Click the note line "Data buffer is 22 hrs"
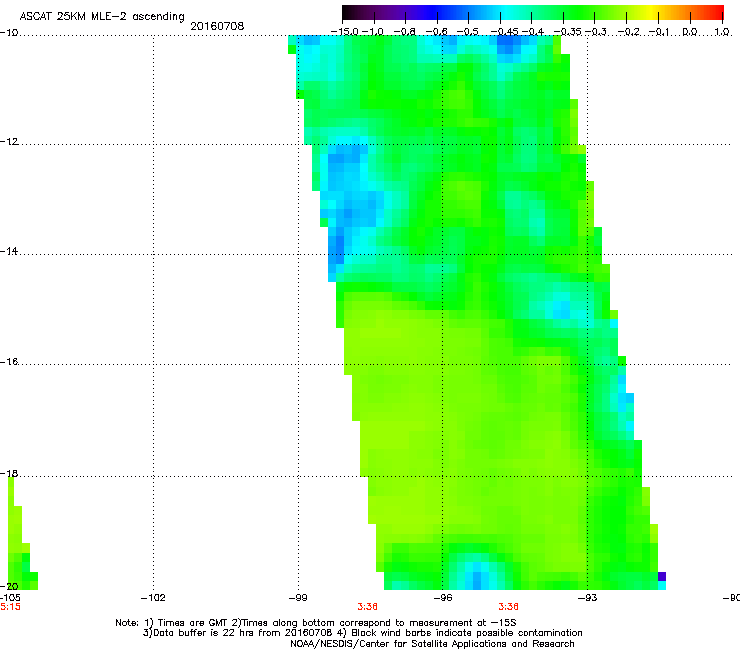740x650 pixels. 362,633
